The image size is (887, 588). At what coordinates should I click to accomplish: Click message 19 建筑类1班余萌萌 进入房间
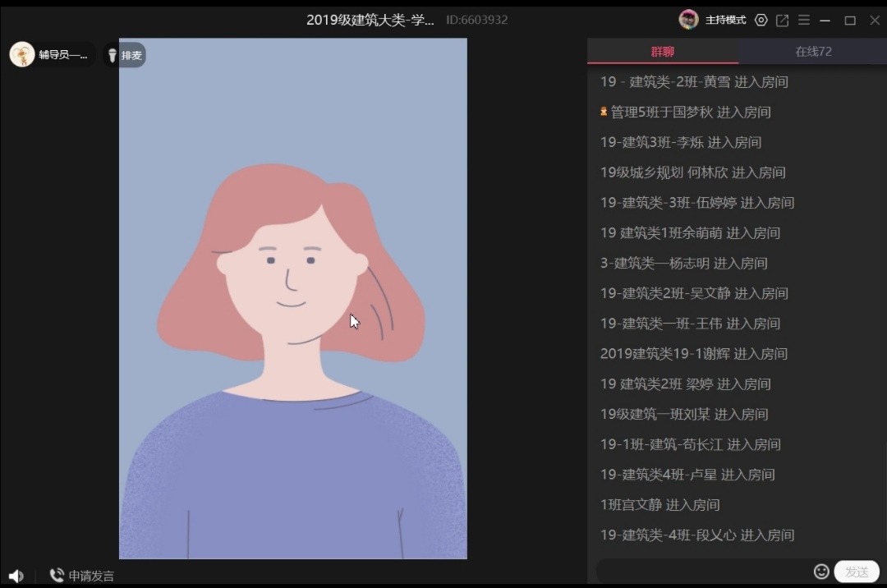pyautogui.click(x=690, y=233)
